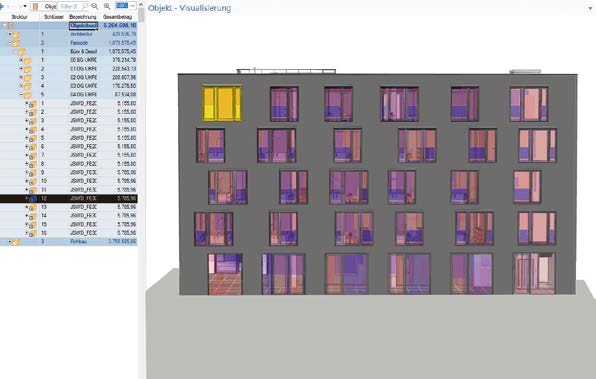Sort by the Gesamtbetrag column header

pos(117,17)
